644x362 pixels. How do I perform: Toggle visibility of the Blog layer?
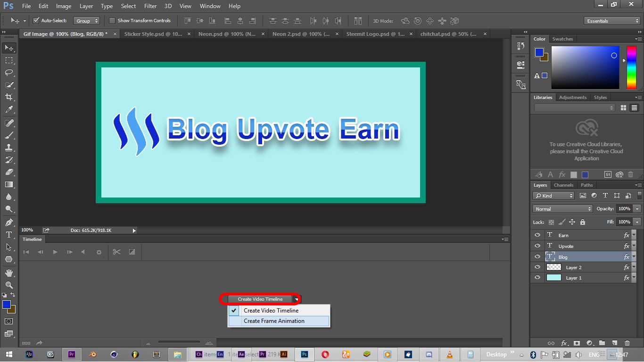(x=537, y=257)
